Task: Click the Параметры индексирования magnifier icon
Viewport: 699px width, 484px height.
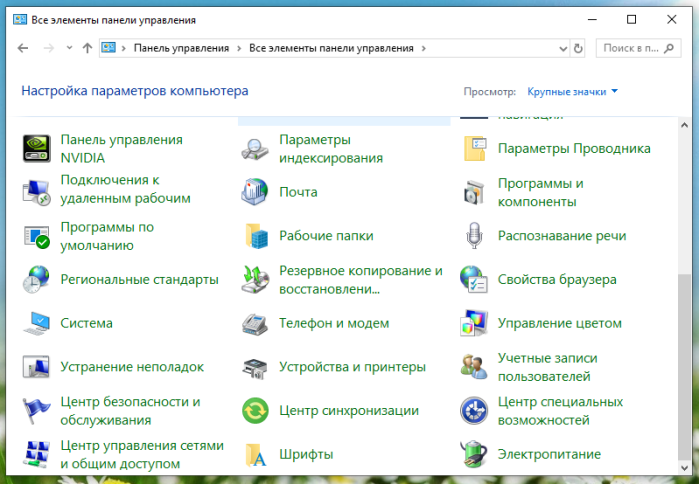Action: coord(255,149)
